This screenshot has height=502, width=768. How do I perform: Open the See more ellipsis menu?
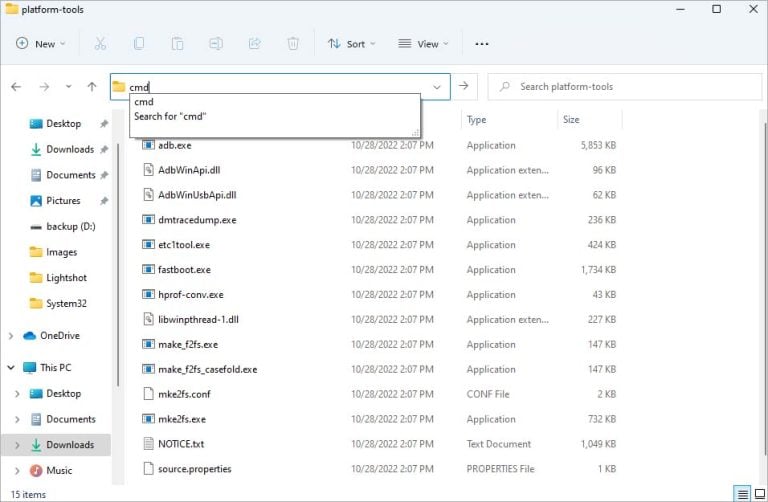[482, 44]
